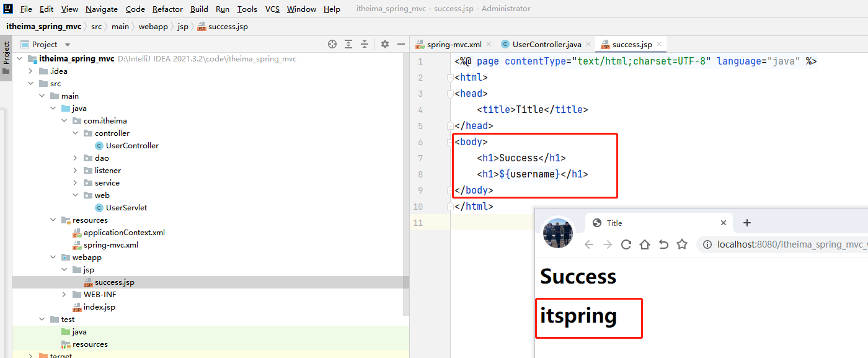
Task: Open the View menu
Action: coord(69,9)
